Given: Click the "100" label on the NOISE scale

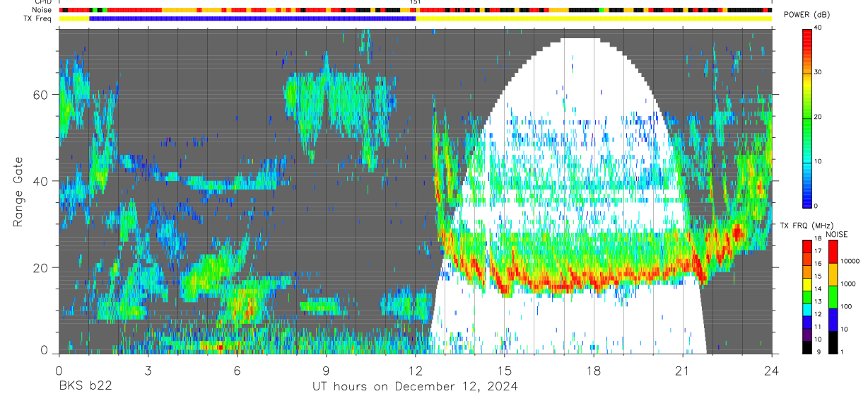Looking at the screenshot, I should coord(847,307).
